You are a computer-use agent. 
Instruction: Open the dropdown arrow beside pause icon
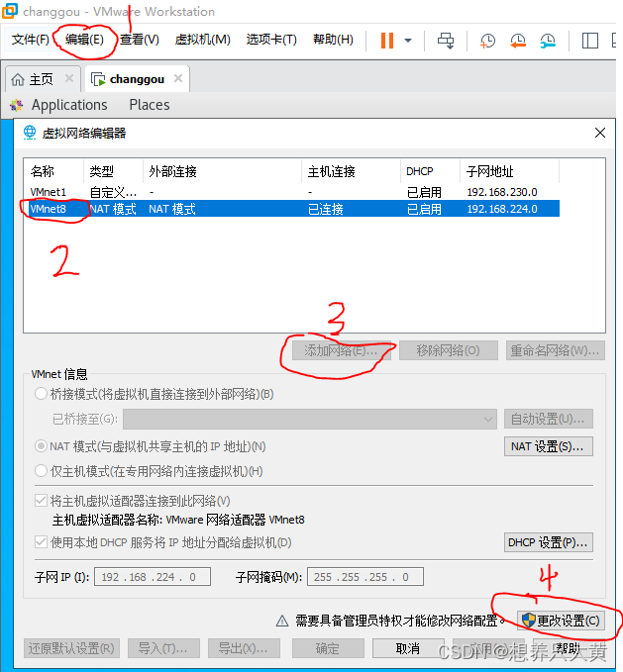408,41
